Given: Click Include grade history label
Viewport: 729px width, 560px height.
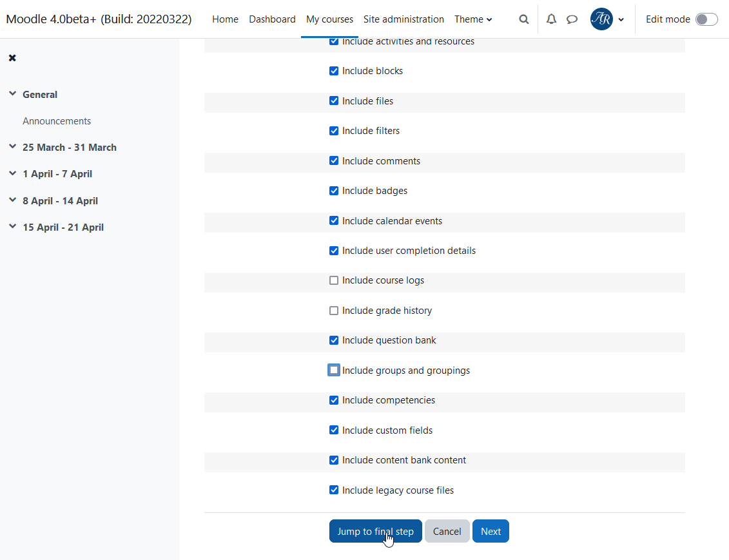Looking at the screenshot, I should click(x=387, y=311).
